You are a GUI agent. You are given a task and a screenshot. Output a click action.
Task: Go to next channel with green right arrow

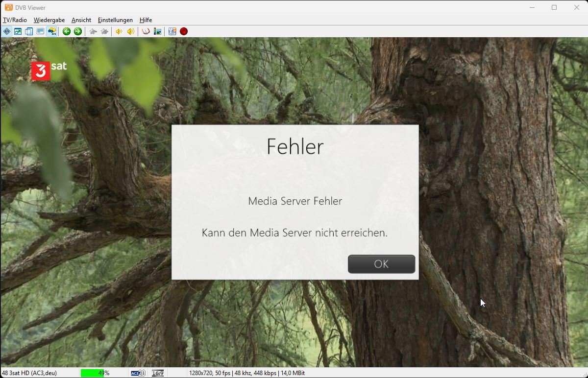click(x=78, y=31)
